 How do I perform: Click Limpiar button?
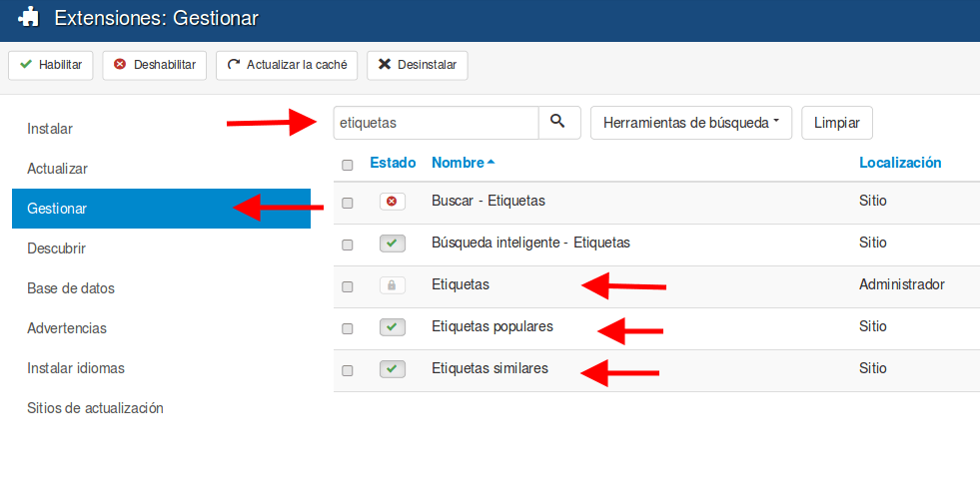[x=837, y=123]
